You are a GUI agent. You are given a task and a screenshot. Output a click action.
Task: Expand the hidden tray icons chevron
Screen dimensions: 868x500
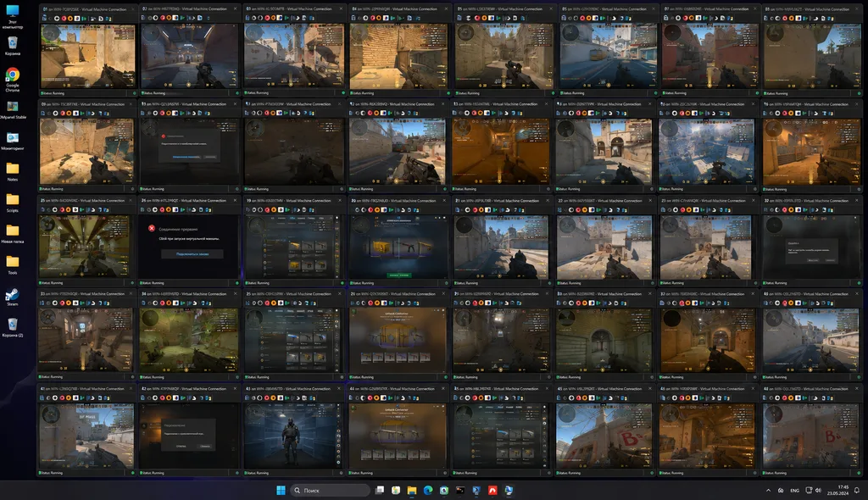tap(768, 491)
